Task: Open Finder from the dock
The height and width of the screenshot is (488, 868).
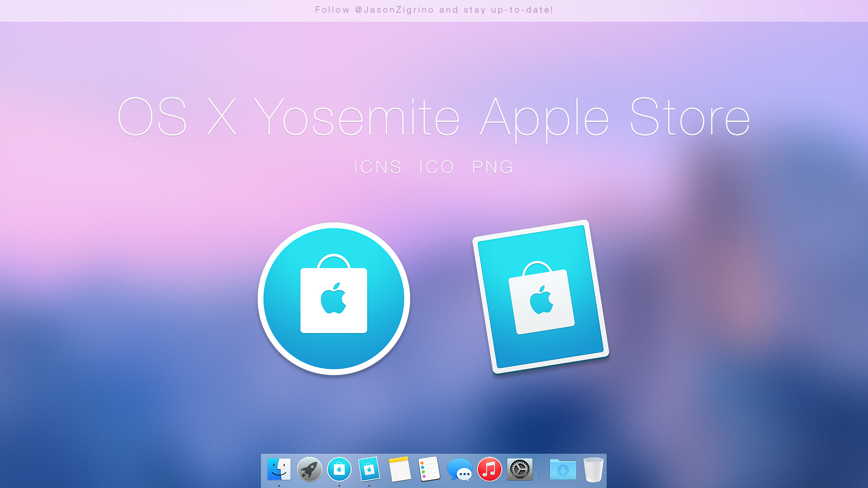Action: click(279, 470)
